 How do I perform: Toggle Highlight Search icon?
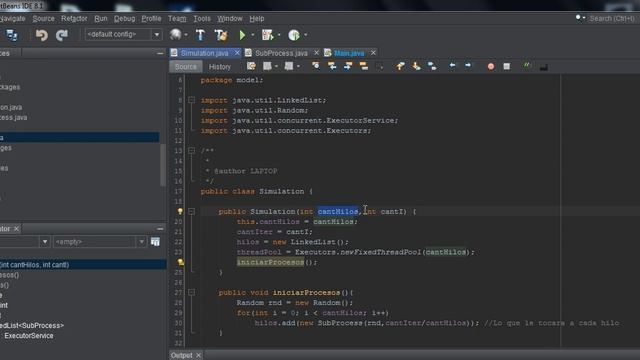(364, 66)
